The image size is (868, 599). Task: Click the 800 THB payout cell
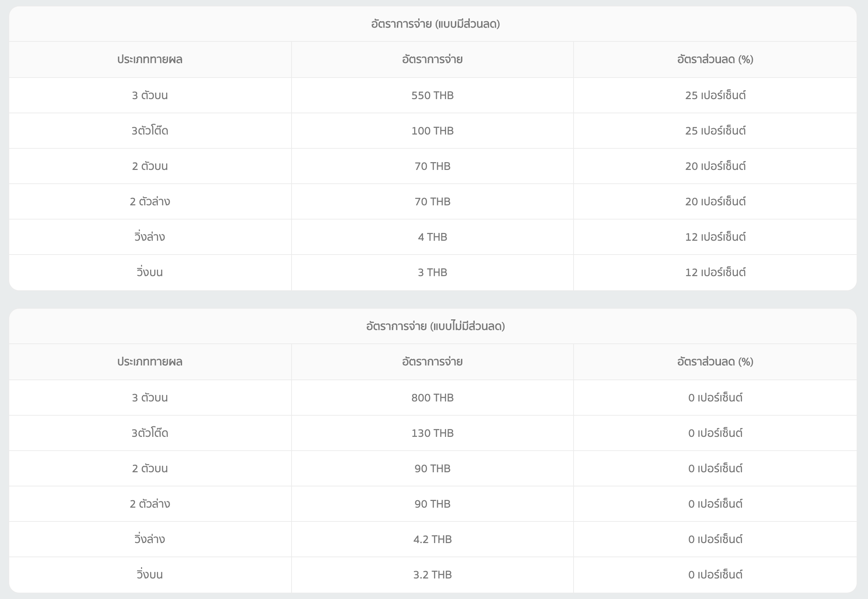432,398
